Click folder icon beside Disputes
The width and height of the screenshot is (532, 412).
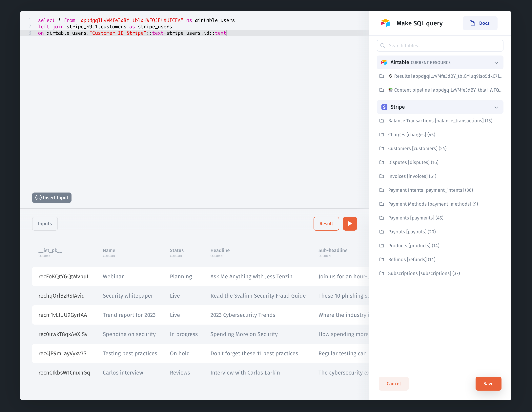(382, 162)
